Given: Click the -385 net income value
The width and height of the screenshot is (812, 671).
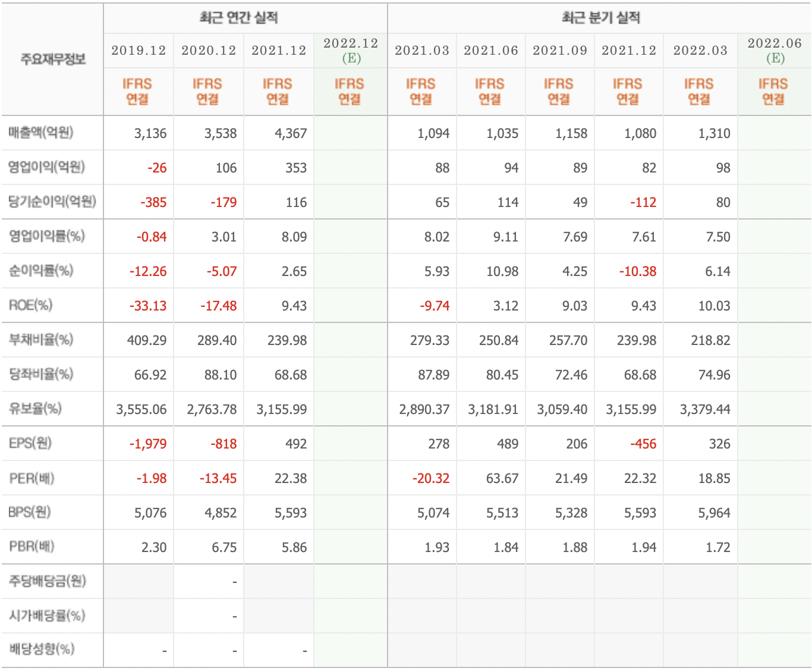Looking at the screenshot, I should point(153,202).
